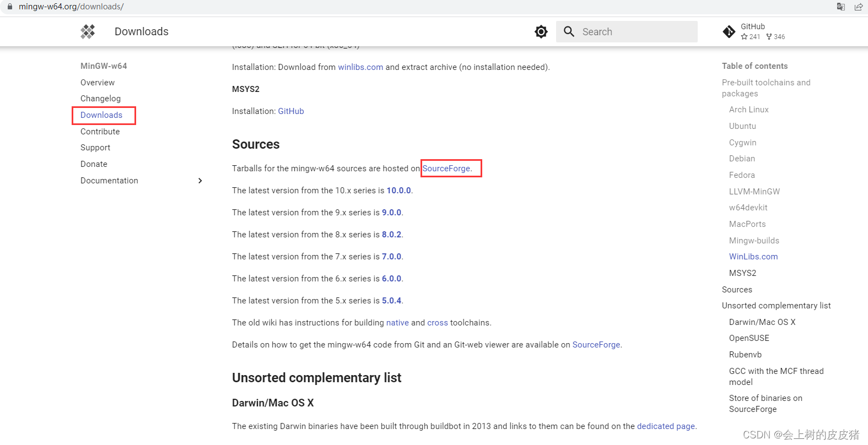Click the search magnifier icon
Viewport: 868px width, 445px height.
[x=569, y=31]
